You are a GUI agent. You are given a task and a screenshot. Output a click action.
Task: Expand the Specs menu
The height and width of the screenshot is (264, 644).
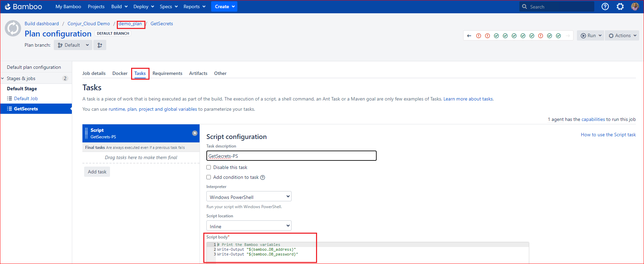[169, 6]
